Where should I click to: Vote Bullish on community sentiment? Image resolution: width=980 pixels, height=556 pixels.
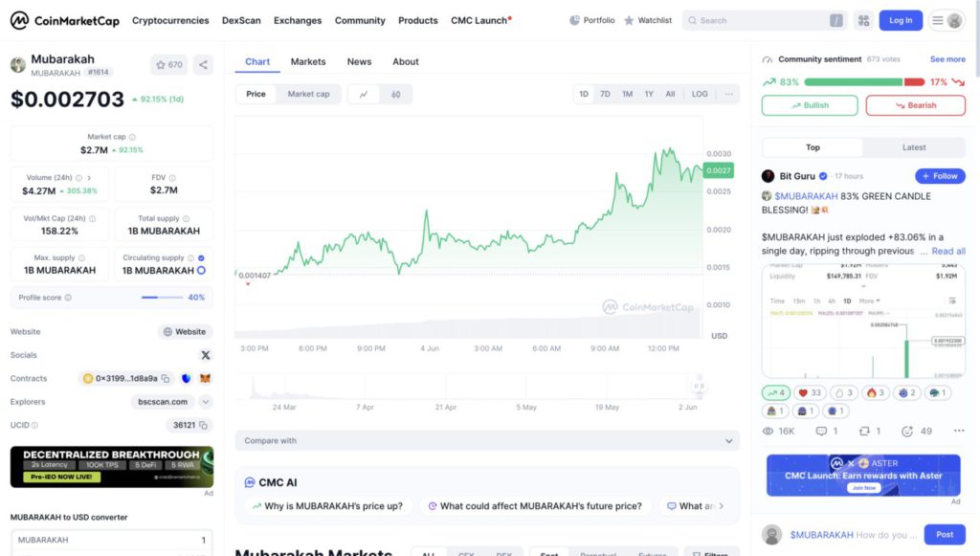click(x=811, y=105)
